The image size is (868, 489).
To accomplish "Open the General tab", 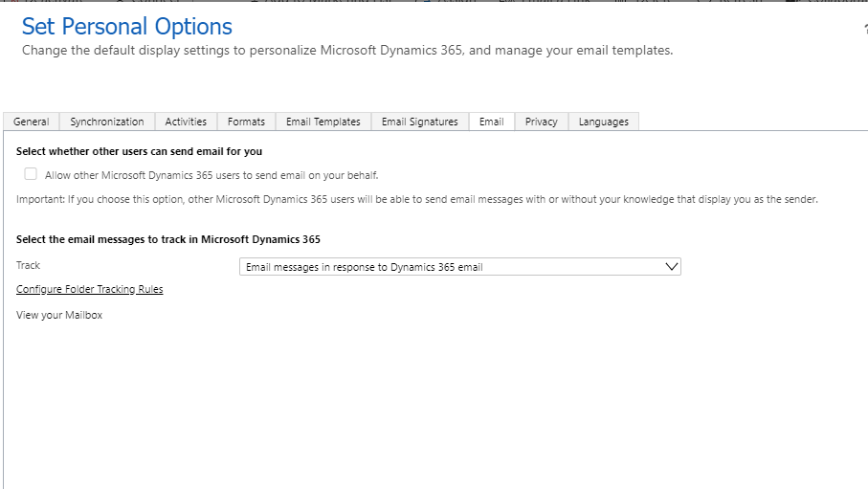I will pos(31,122).
